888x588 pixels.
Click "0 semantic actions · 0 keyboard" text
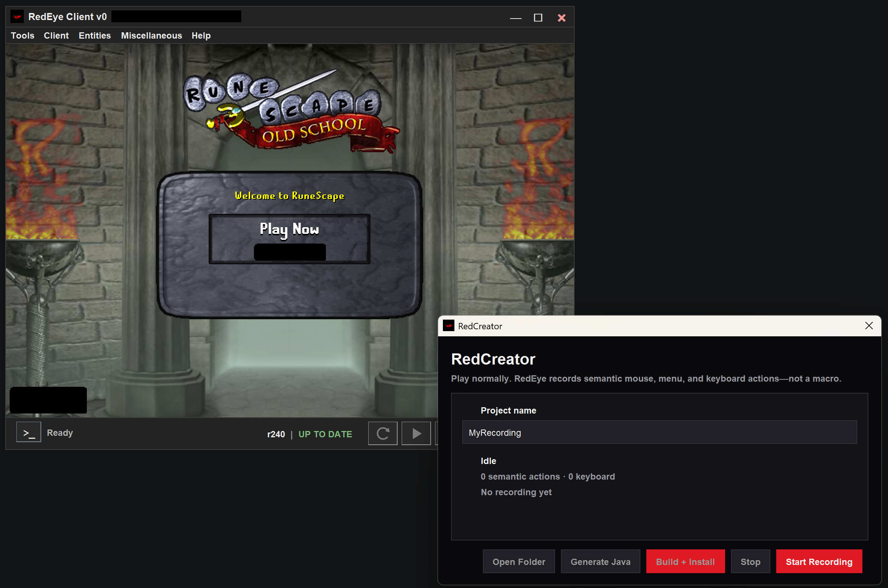tap(548, 477)
